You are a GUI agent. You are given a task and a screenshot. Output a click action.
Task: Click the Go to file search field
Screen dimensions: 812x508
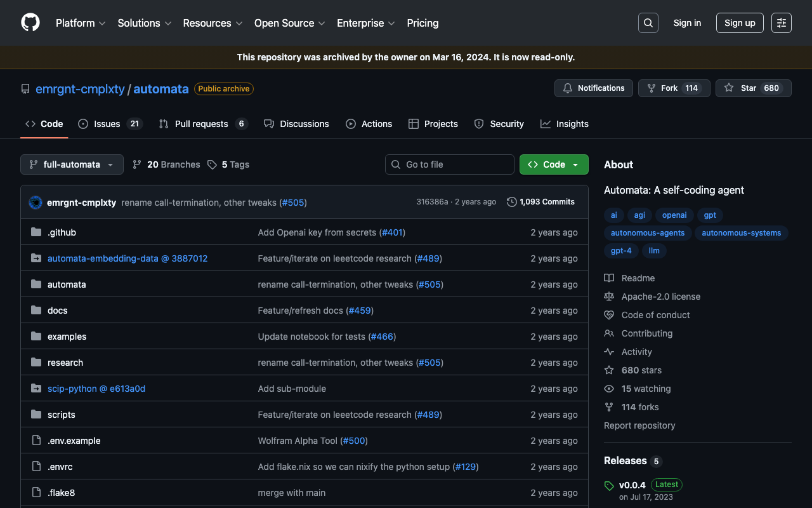450,164
